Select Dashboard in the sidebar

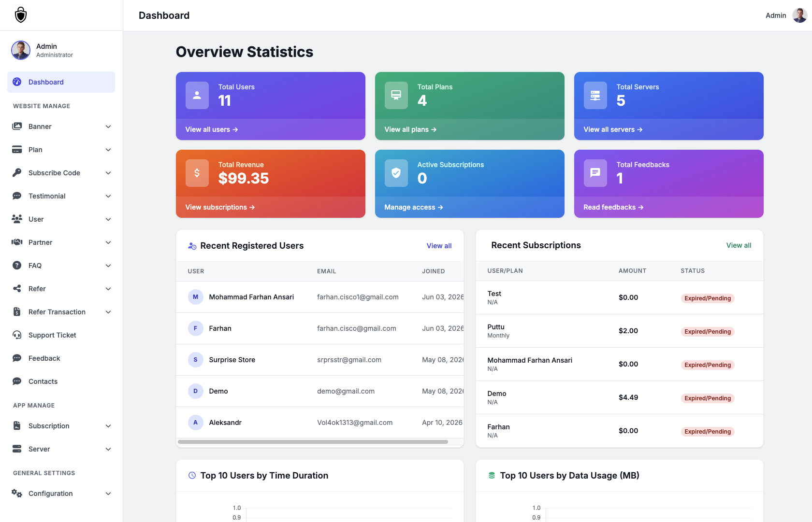pos(61,82)
